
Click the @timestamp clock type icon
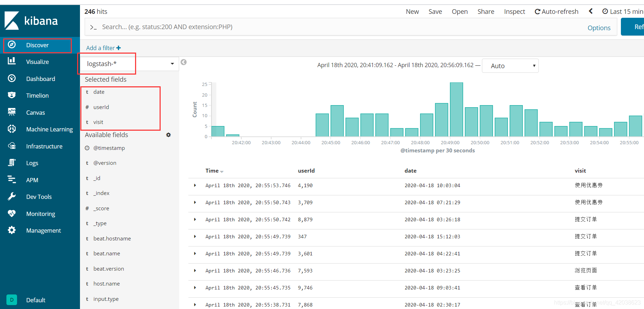coord(87,148)
